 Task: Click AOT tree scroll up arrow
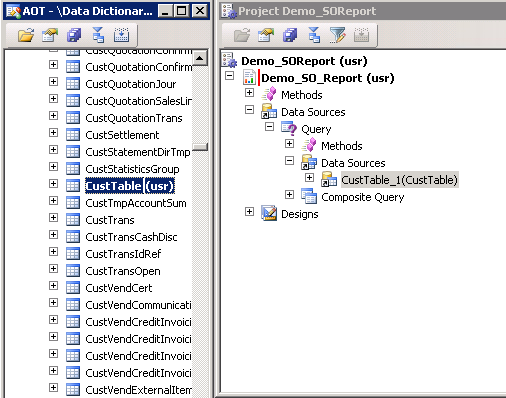(x=200, y=58)
